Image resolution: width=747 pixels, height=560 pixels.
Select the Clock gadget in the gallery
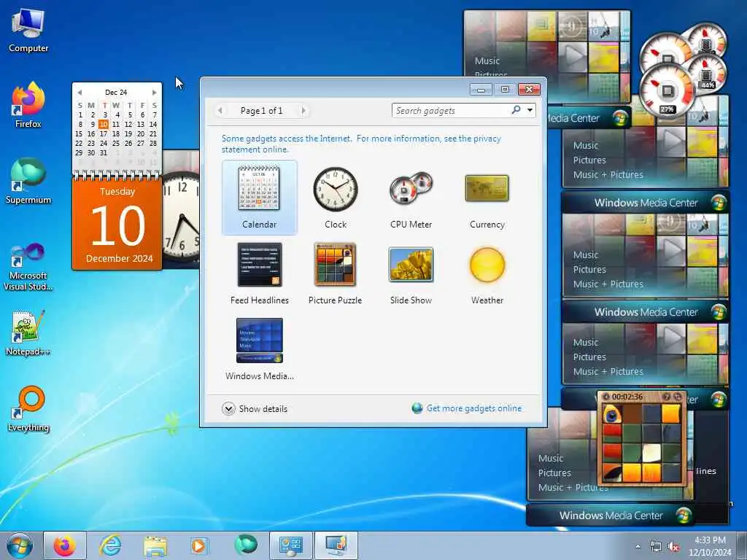[336, 198]
